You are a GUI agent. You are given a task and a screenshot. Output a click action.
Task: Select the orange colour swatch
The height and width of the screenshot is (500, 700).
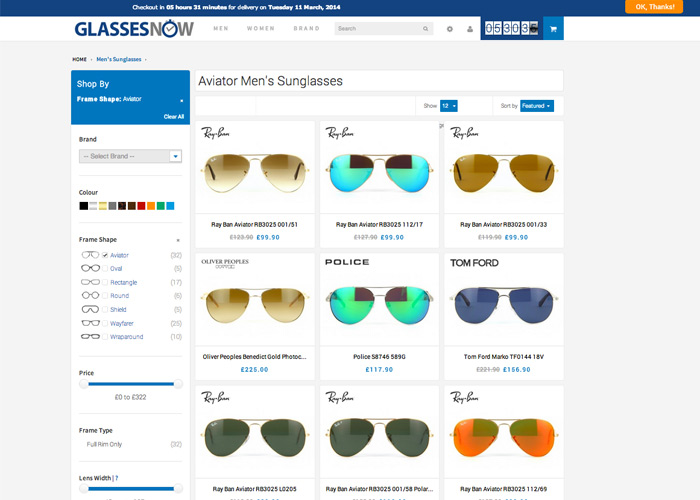pos(151,206)
